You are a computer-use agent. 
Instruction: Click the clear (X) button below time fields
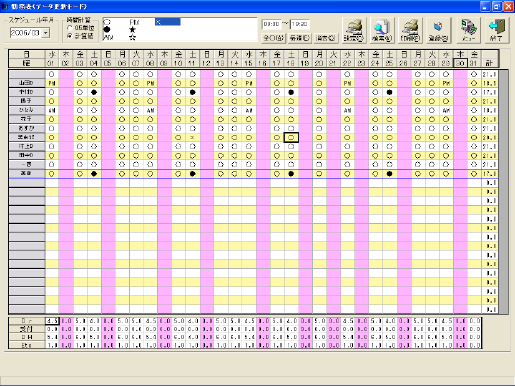325,38
